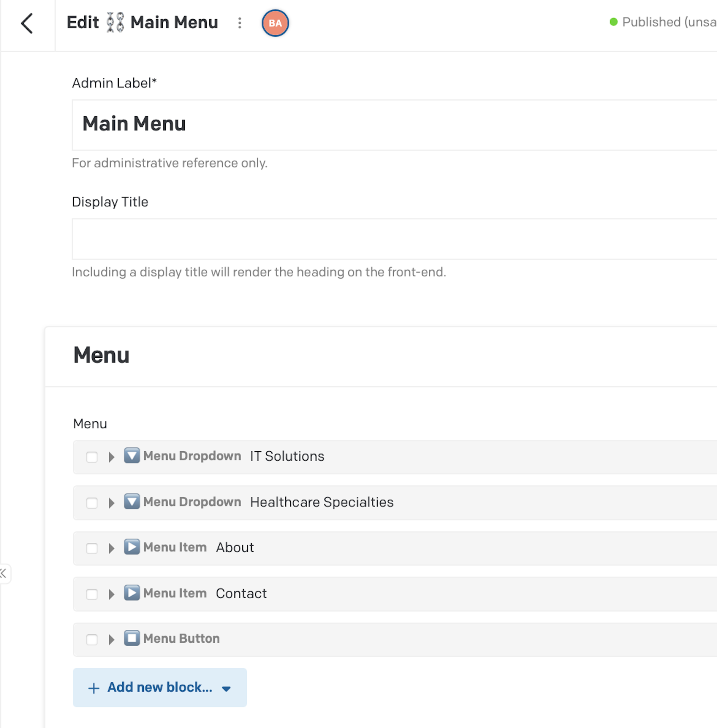Open the Add new block dropdown

160,687
